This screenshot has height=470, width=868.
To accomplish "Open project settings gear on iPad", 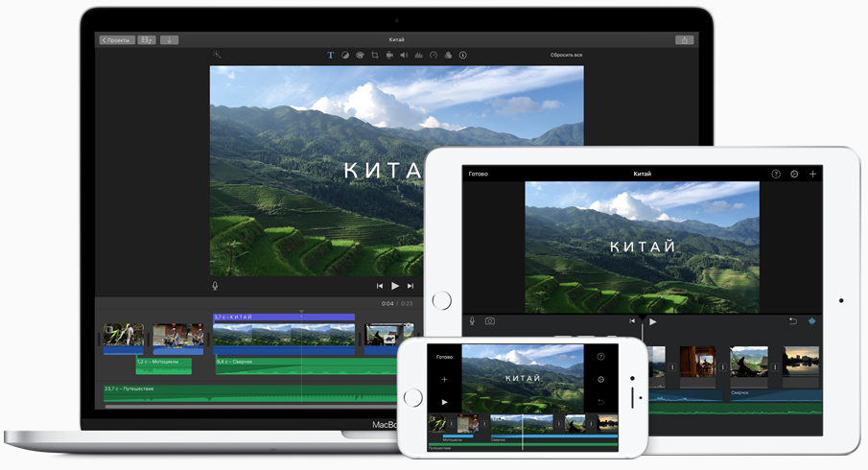I will pyautogui.click(x=794, y=174).
